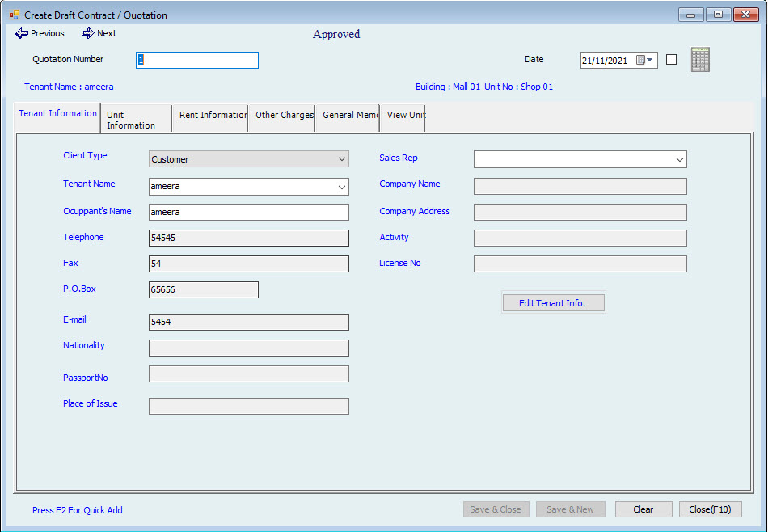Expand the Sales Rep dropdown

pyautogui.click(x=678, y=159)
